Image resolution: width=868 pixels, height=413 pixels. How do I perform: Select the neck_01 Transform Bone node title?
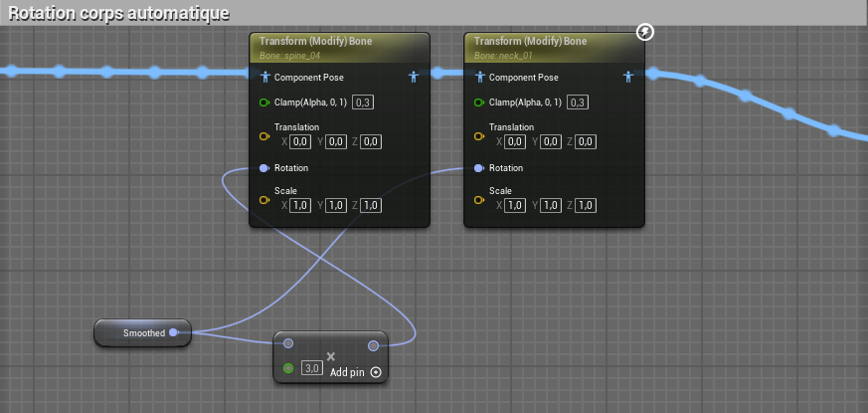click(x=530, y=41)
